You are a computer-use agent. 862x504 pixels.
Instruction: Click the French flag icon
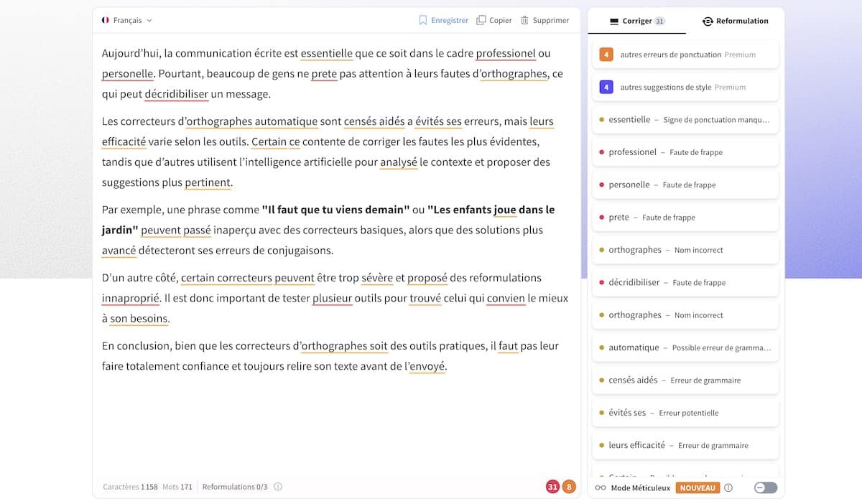click(x=106, y=21)
